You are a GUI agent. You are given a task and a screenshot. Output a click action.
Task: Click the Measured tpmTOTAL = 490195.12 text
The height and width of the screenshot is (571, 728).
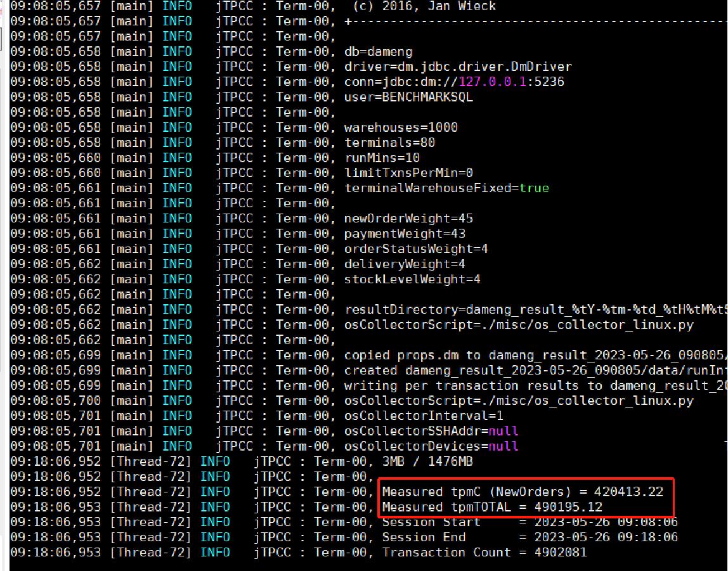492,507
